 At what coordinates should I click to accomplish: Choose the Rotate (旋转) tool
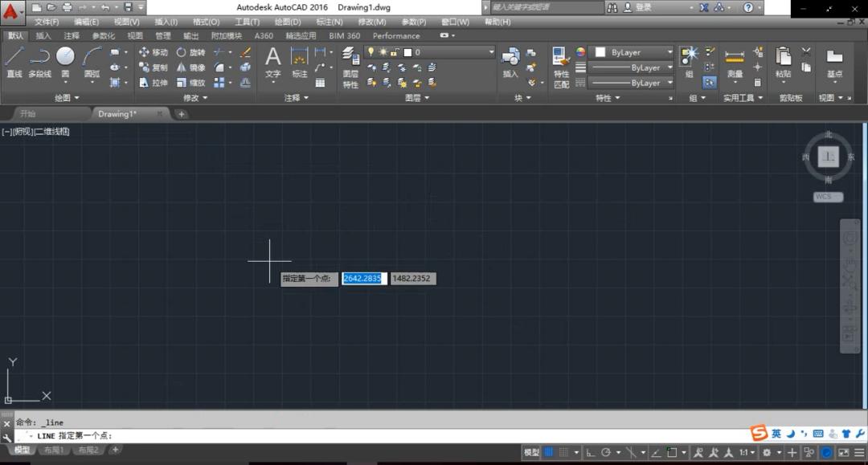click(x=190, y=52)
